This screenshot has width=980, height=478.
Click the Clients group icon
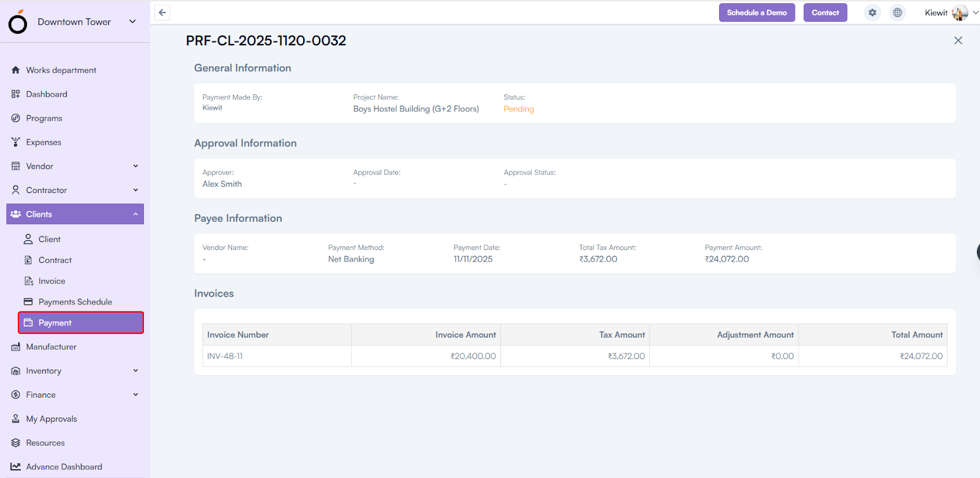[16, 214]
